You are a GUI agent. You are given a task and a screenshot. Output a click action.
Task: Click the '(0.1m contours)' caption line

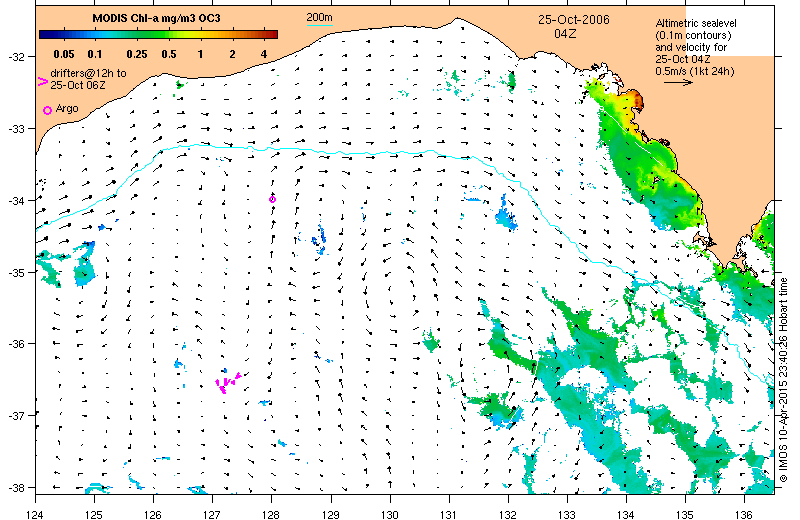click(693, 35)
